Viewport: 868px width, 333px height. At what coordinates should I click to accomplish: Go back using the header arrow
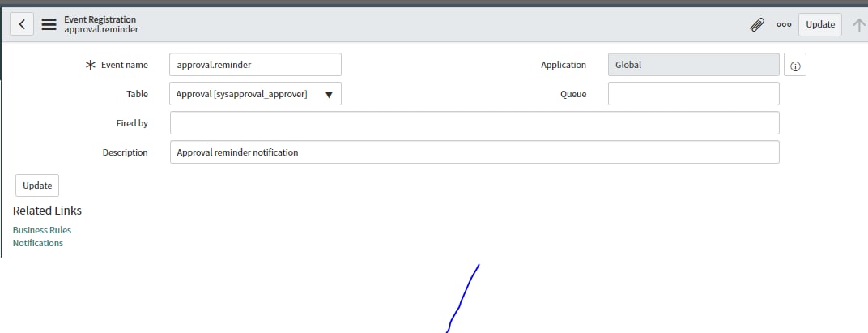tap(22, 24)
